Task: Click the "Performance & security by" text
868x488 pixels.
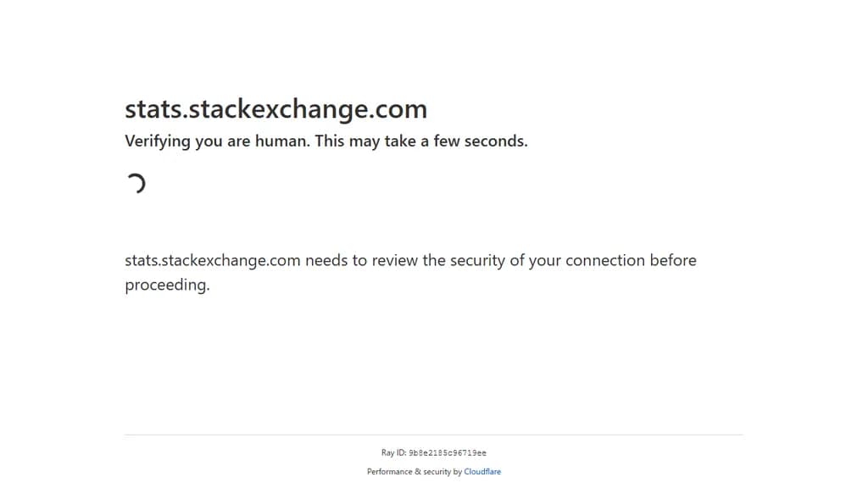Action: (x=415, y=472)
